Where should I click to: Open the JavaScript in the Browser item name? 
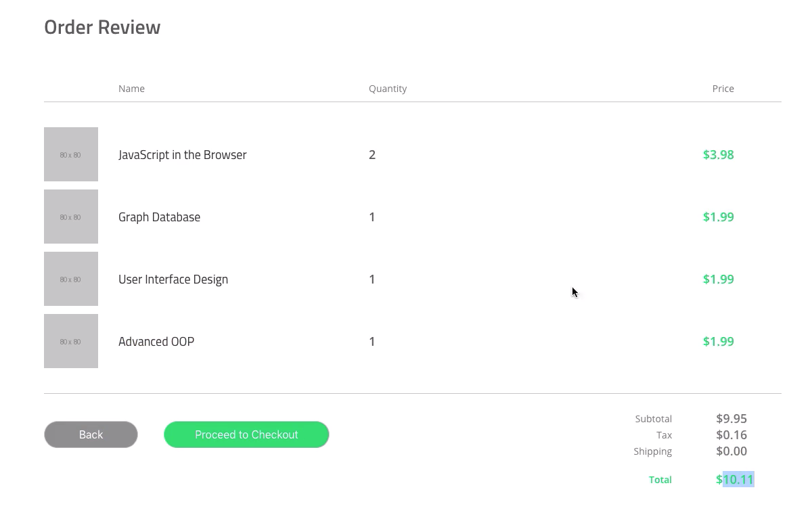(x=183, y=155)
